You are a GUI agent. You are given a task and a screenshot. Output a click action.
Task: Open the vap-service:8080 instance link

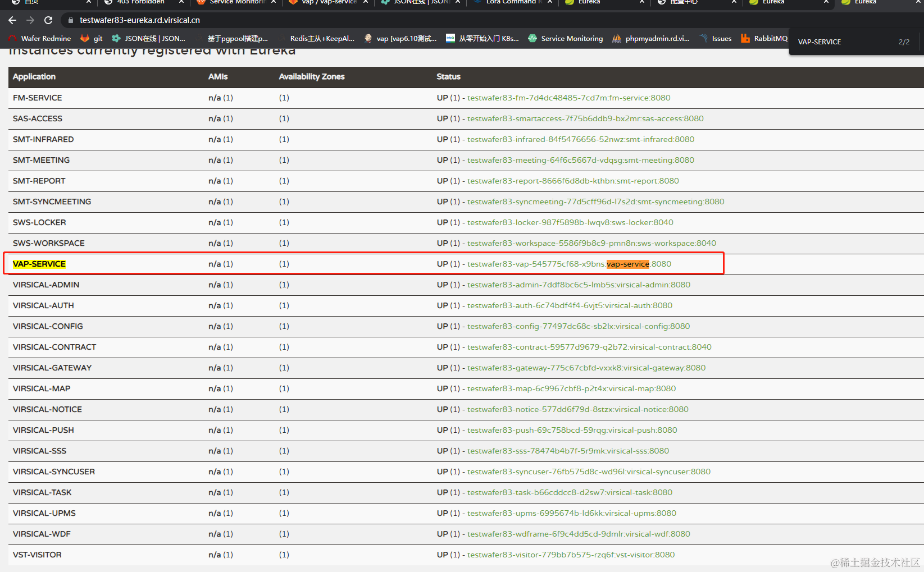point(569,264)
